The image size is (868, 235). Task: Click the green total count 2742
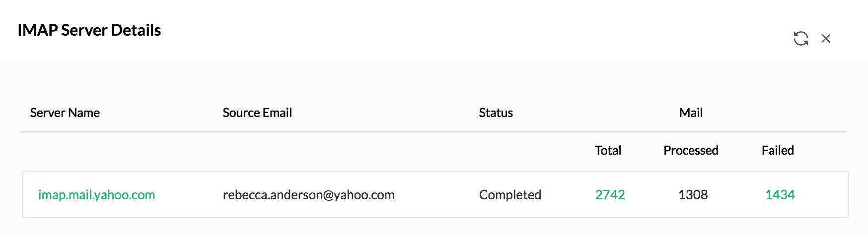pos(610,195)
